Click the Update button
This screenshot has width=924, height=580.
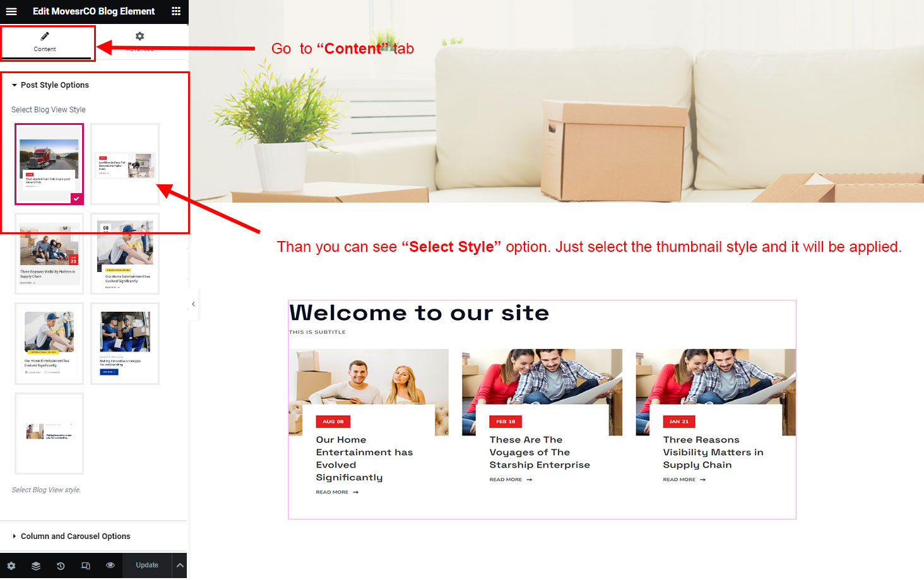point(147,565)
